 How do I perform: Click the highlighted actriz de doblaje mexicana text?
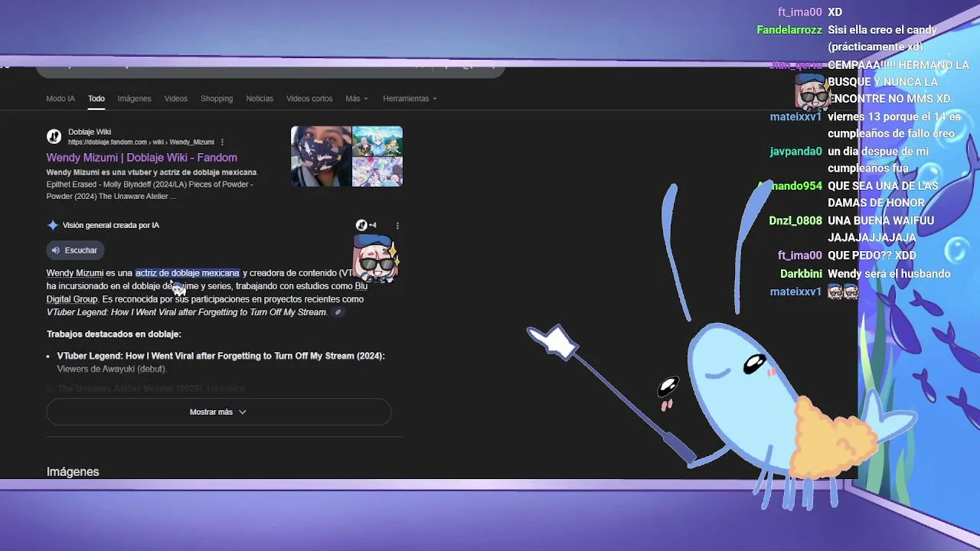click(x=188, y=273)
